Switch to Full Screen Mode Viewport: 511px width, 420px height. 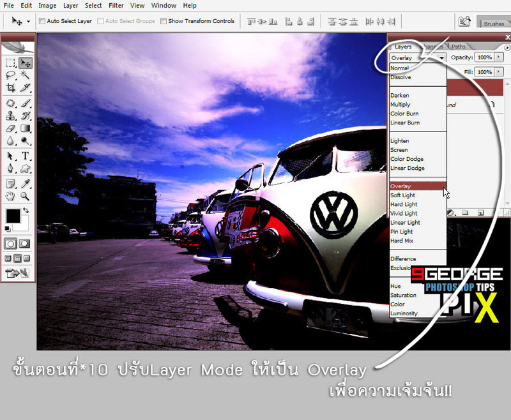[x=27, y=259]
